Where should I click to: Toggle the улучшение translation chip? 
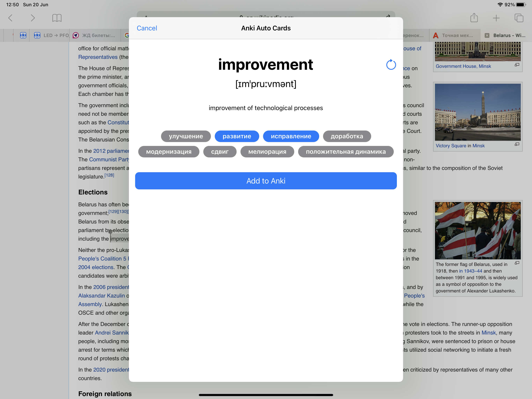coord(186,136)
